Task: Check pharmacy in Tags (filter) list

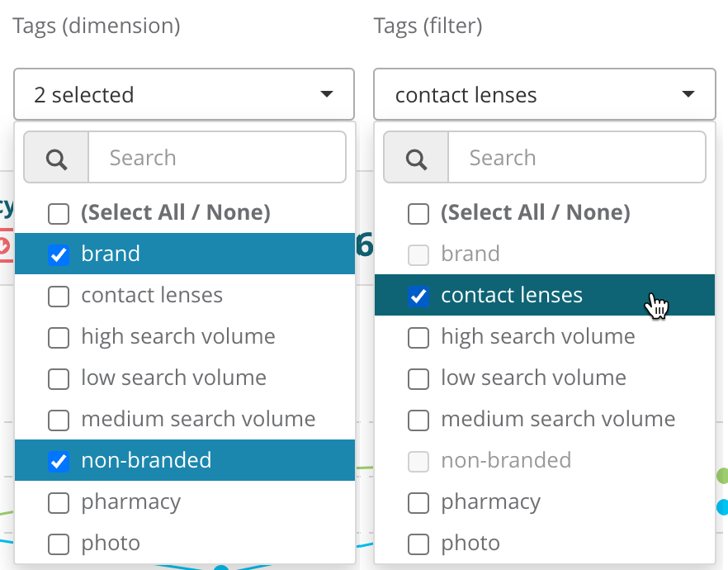Action: coord(418,502)
